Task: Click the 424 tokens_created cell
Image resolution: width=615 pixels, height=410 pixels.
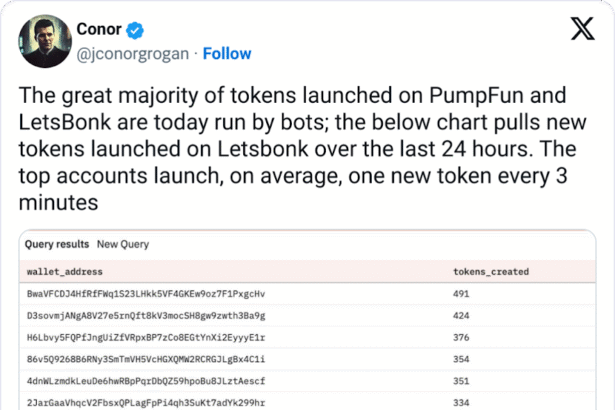Action: 462,315
